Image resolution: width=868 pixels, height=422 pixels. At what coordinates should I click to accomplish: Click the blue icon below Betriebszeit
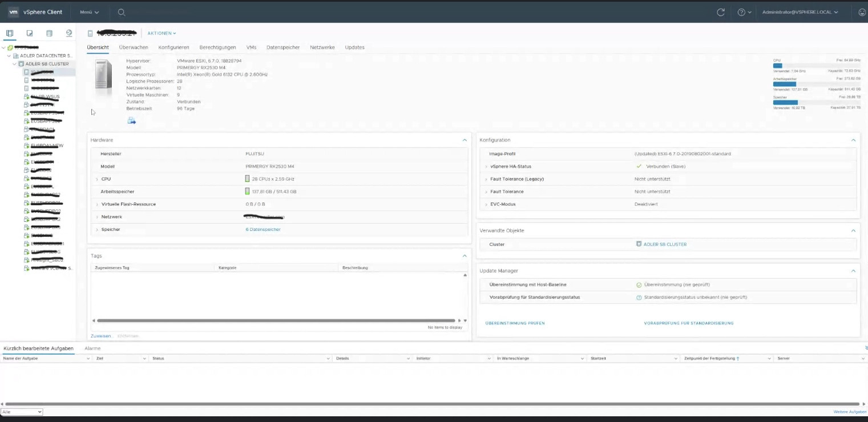coord(131,120)
